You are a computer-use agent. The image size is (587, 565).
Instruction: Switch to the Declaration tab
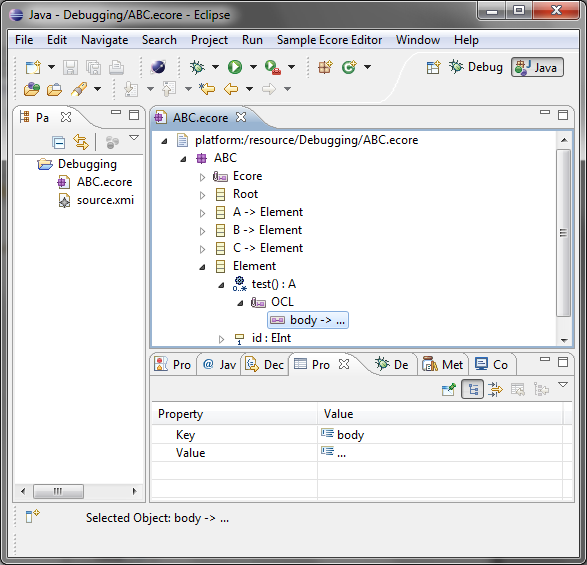tap(265, 364)
